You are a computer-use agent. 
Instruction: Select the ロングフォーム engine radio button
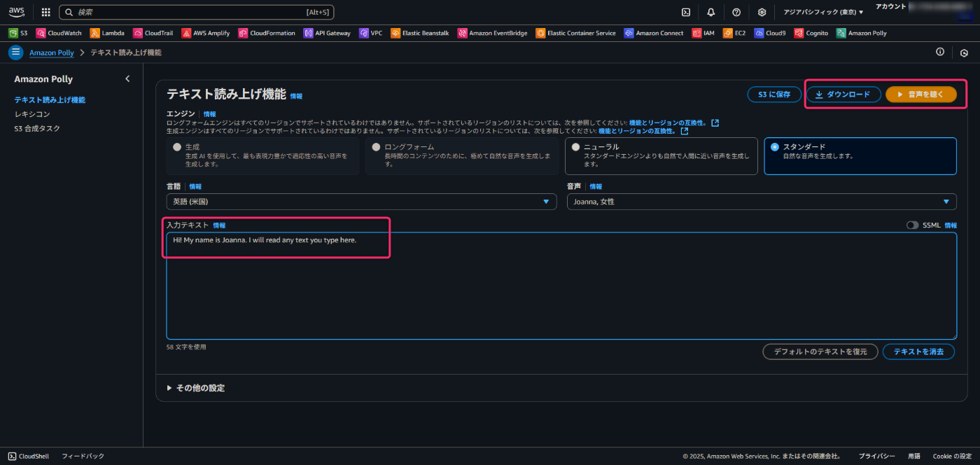pyautogui.click(x=377, y=147)
